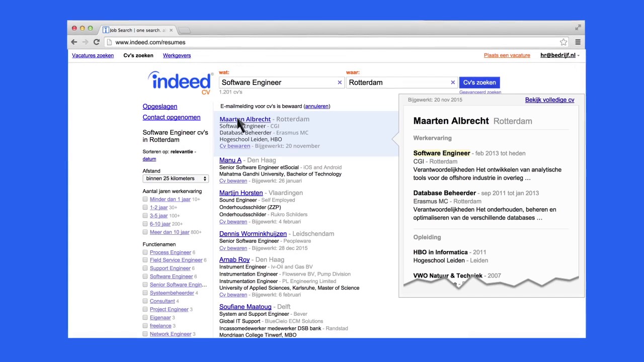644x362 pixels.
Task: Check Project Engineer filter checkbox
Action: point(145,309)
